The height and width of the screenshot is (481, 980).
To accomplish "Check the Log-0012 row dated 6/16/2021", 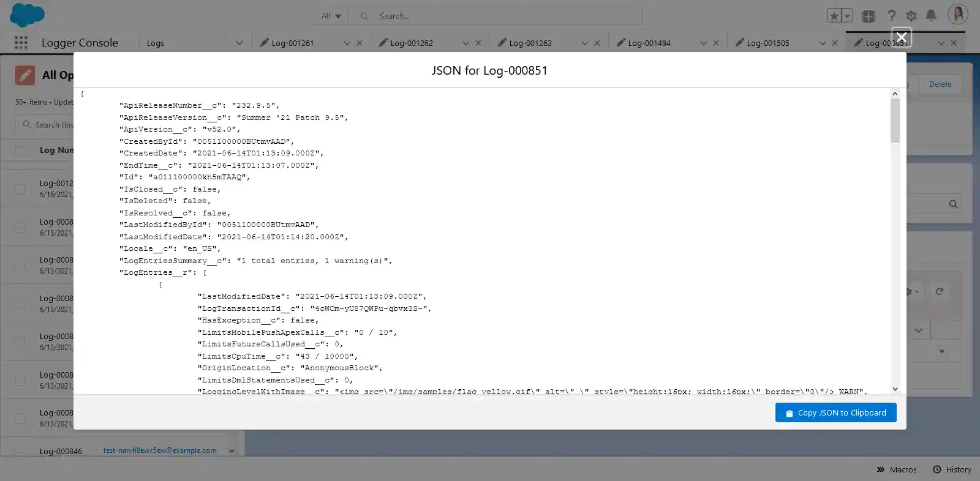I will [20, 189].
